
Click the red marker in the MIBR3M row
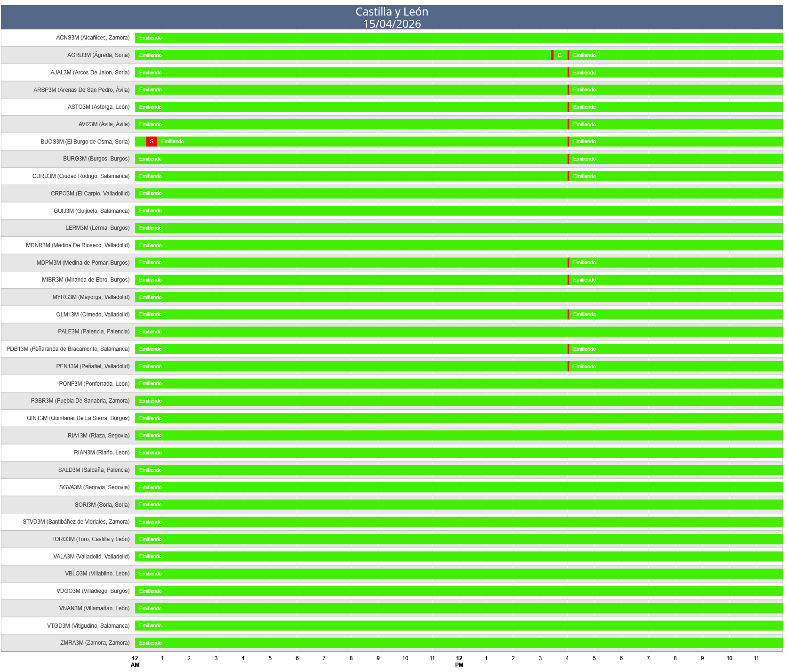click(568, 280)
